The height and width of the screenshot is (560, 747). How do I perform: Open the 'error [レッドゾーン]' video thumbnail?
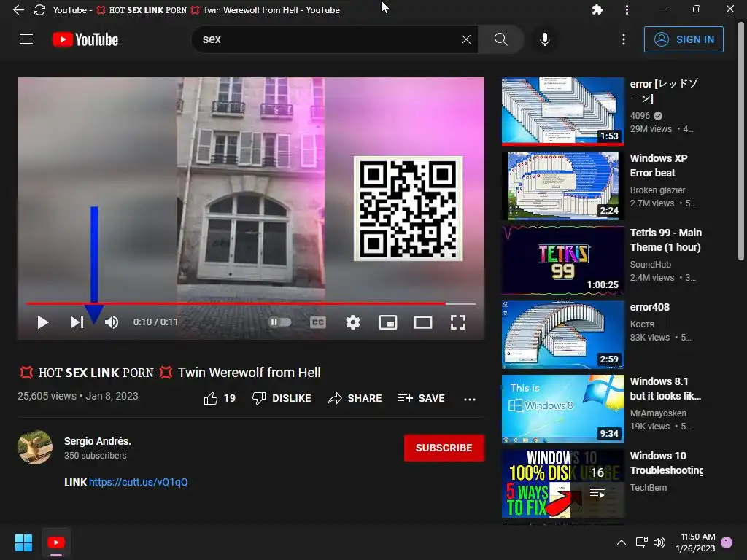click(562, 111)
